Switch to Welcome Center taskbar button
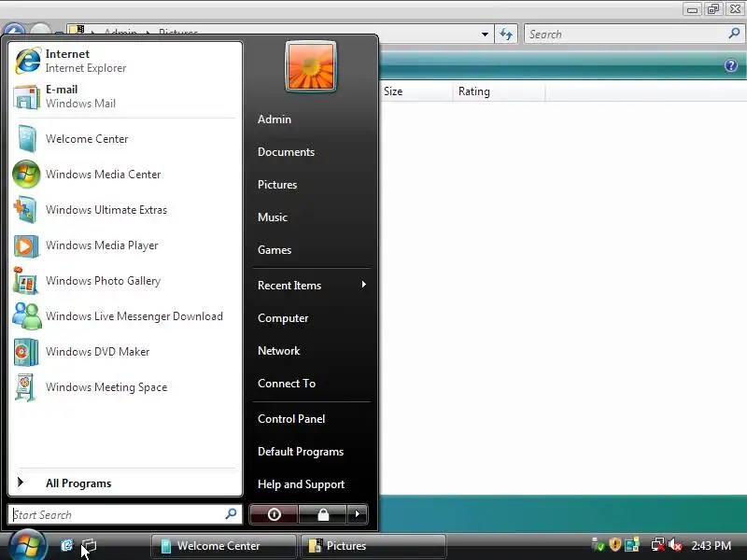This screenshot has height=560, width=747. [x=224, y=546]
